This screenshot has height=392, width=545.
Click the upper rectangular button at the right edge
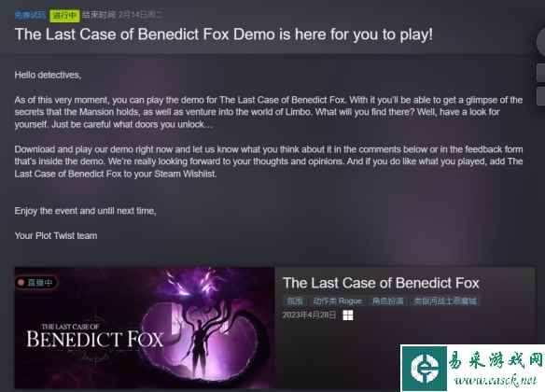pyautogui.click(x=541, y=73)
